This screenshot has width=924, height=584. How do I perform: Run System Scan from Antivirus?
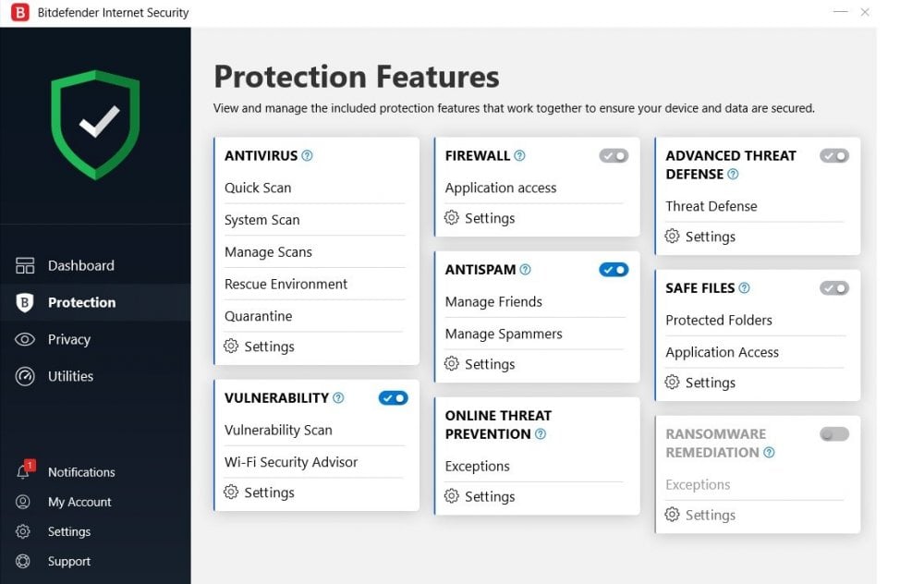point(261,220)
